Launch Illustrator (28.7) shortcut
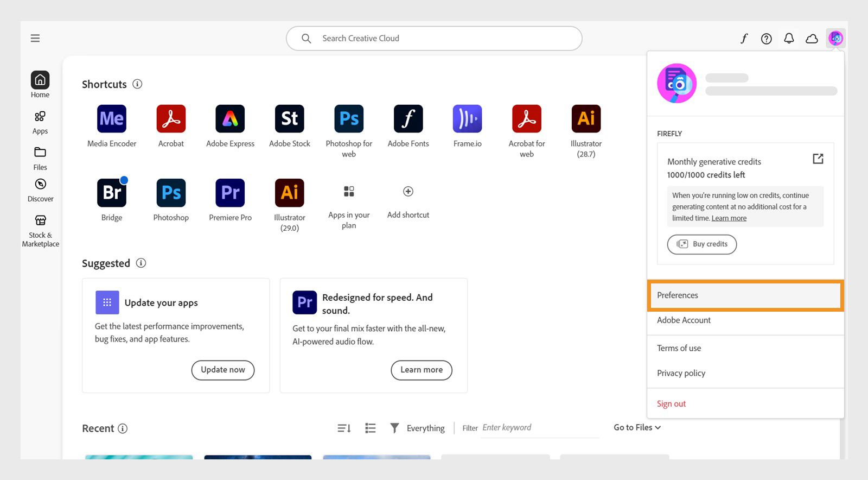Image resolution: width=868 pixels, height=480 pixels. [586, 119]
